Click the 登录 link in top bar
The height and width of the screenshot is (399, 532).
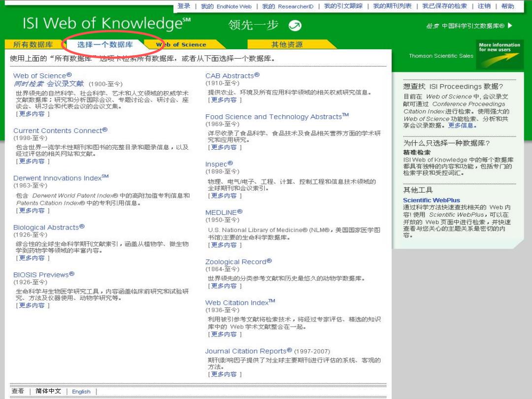pos(184,6)
